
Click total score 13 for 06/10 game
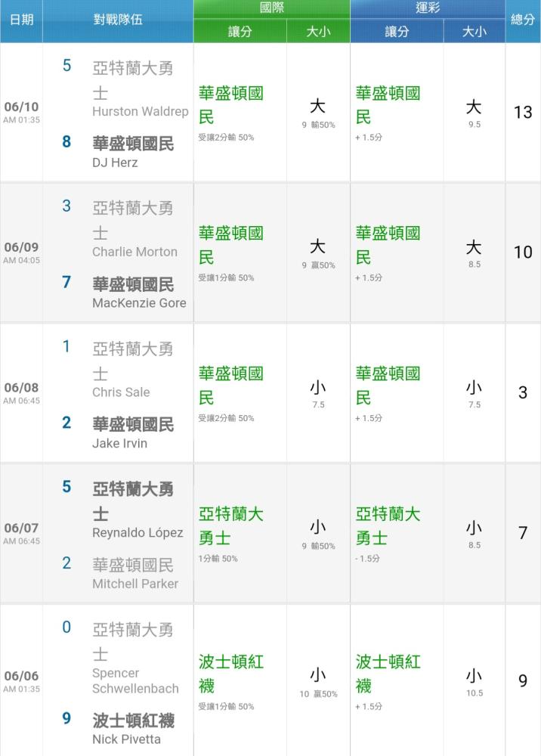tap(523, 113)
